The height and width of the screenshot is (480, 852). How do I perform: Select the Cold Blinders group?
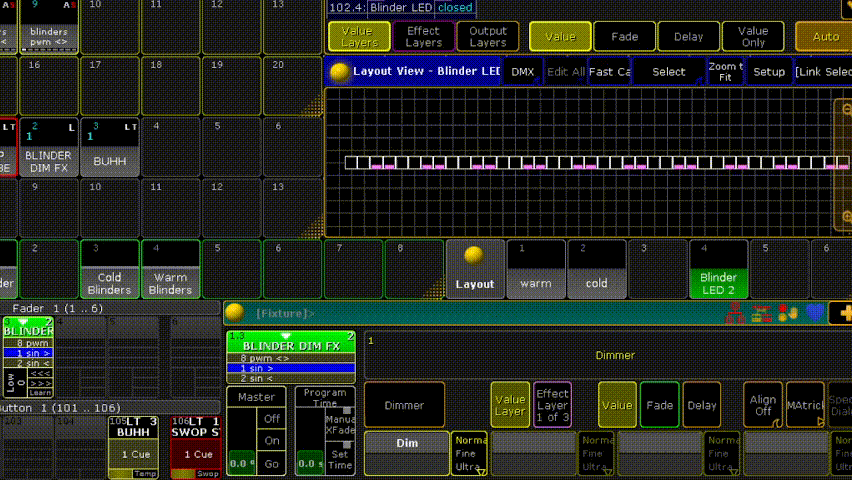tap(109, 269)
